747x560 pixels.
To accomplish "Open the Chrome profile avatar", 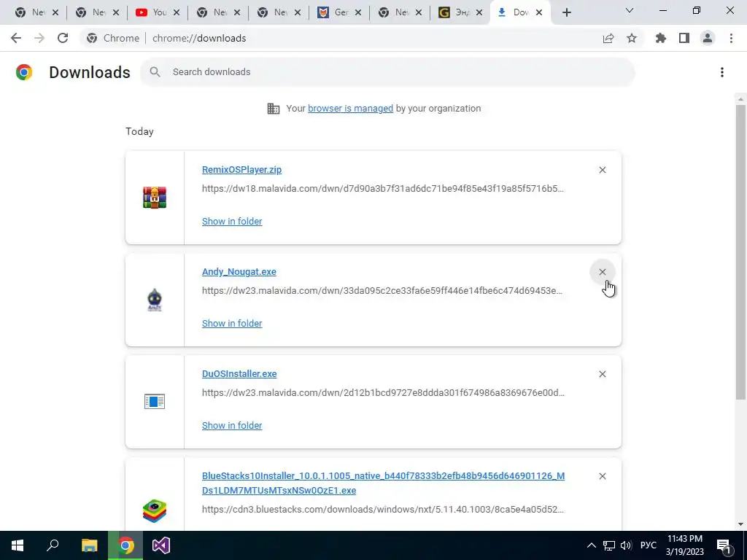I will 708,38.
